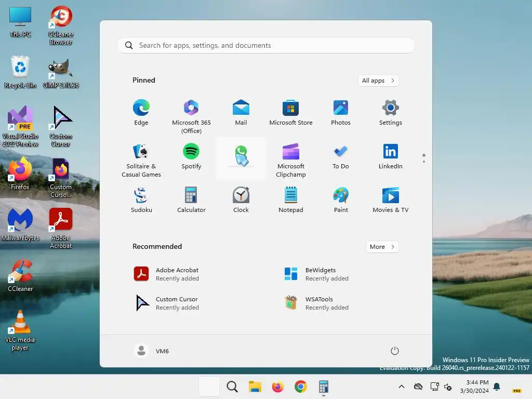Image resolution: width=532 pixels, height=399 pixels.
Task: Select Custom Cursor desktop shortcut
Action: coord(61,126)
